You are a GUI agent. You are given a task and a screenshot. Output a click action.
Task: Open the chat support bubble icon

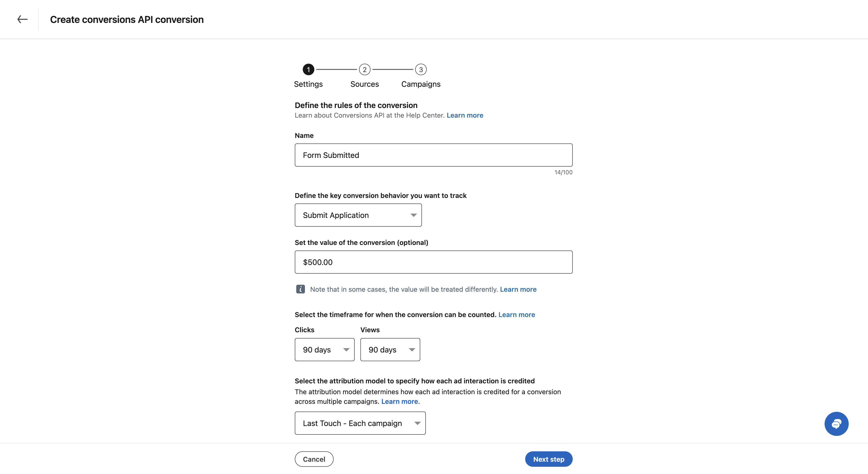tap(836, 424)
